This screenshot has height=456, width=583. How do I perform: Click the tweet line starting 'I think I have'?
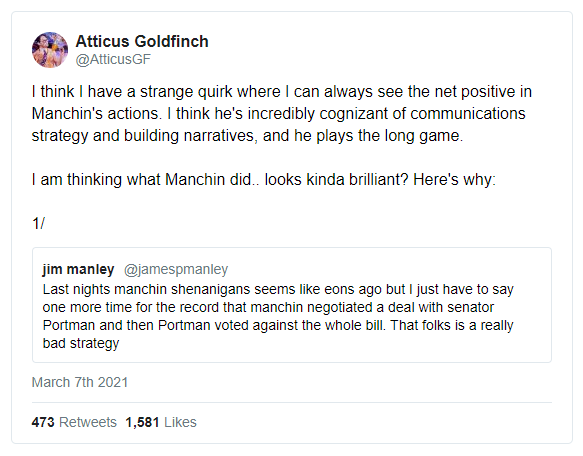[281, 92]
